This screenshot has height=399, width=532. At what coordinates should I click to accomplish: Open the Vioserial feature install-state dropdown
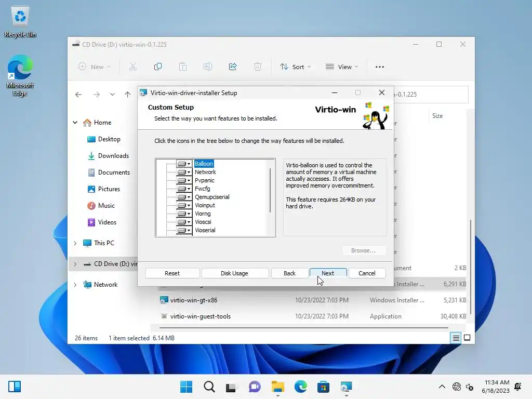tap(184, 230)
